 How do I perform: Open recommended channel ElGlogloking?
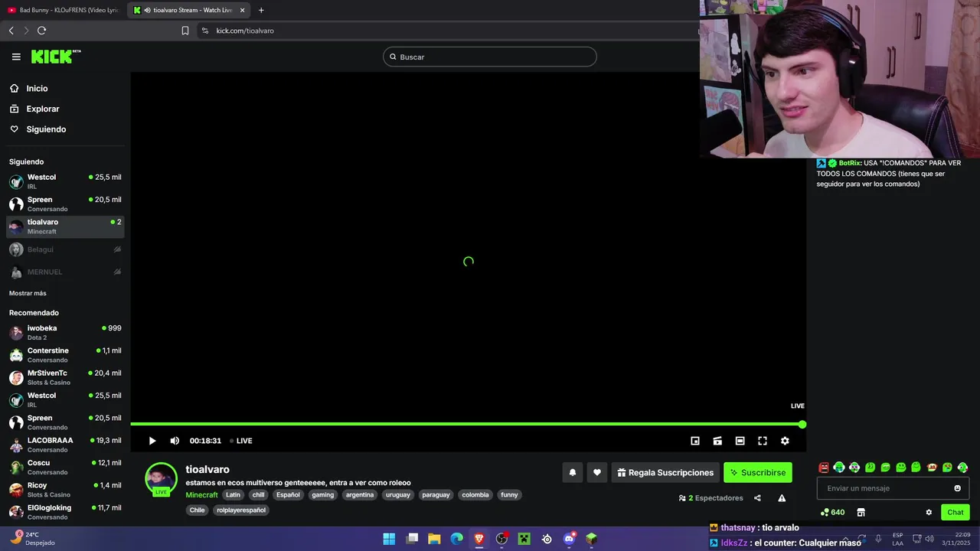coord(65,512)
